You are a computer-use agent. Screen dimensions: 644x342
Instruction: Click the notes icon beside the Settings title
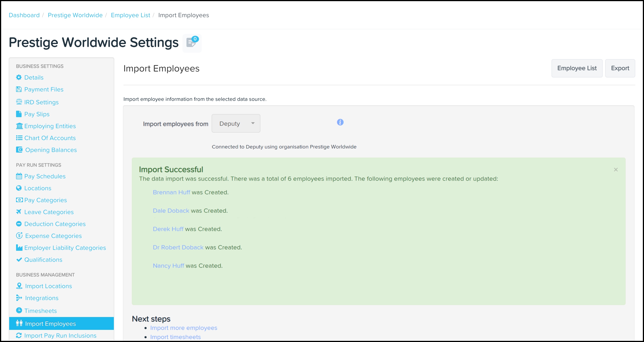point(192,43)
